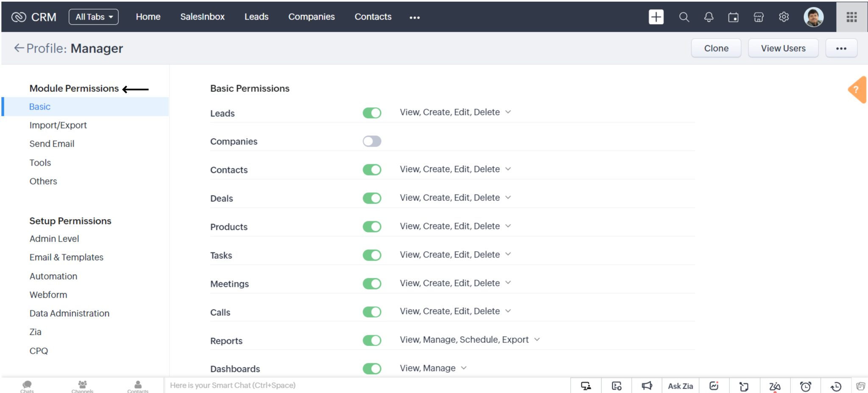868x393 pixels.
Task: Turn off the Reports permission switch
Action: [x=372, y=340]
